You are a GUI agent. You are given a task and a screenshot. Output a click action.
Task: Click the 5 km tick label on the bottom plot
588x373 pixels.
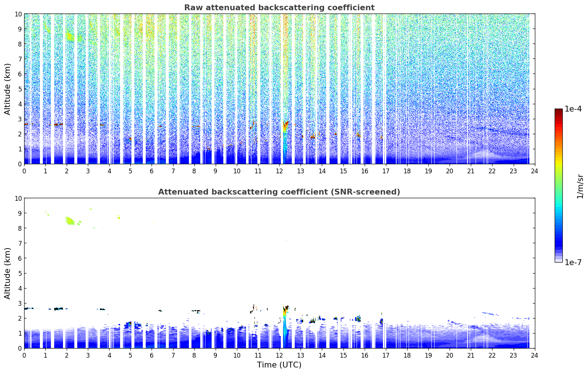coord(20,273)
